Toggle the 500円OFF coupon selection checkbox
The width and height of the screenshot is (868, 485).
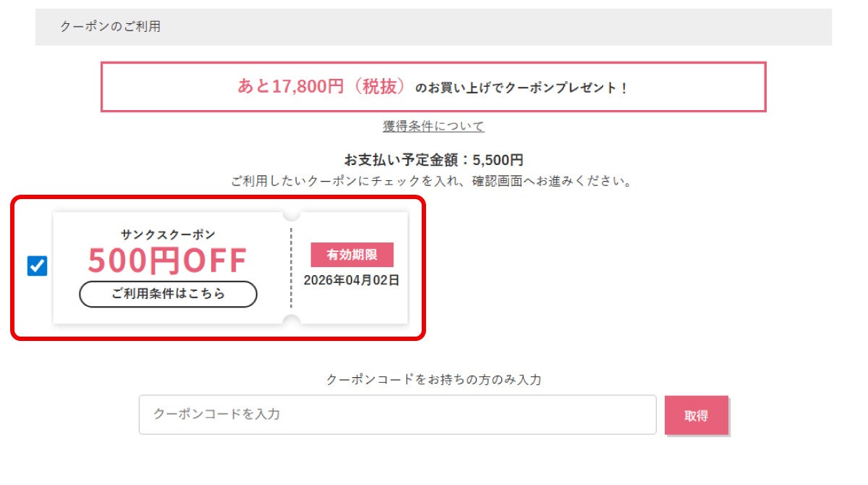(x=38, y=266)
